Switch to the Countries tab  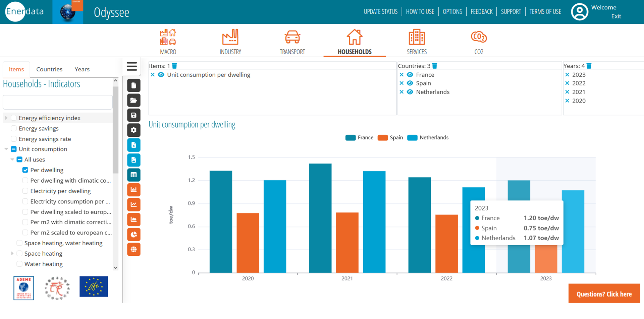coord(49,69)
